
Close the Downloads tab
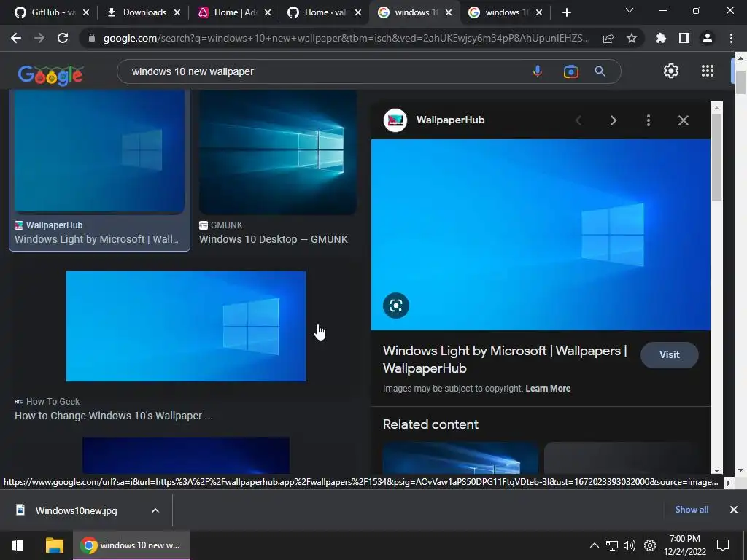pos(177,12)
